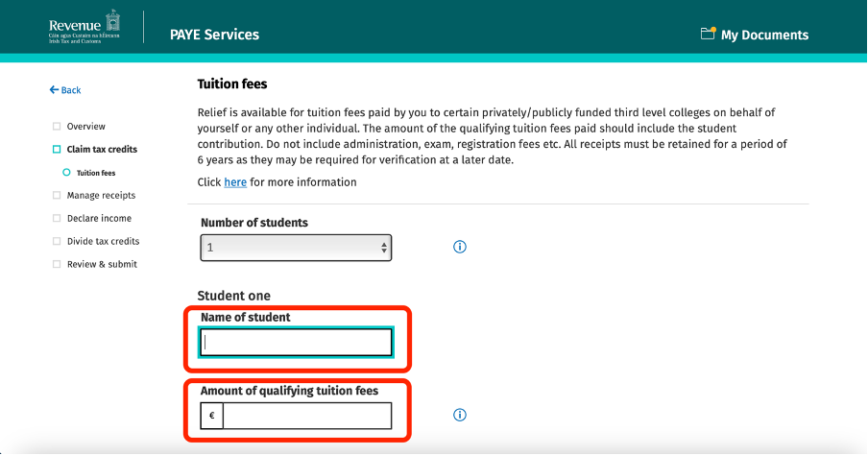Select the Declare income step checkbox
Screen dimensions: 868x455
(57, 218)
